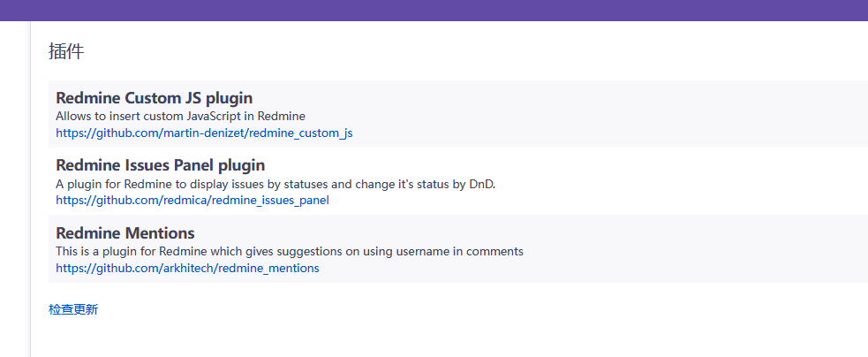Click the word Panel in Issues Panel title
Image resolution: width=868 pixels, height=357 pixels.
[193, 165]
